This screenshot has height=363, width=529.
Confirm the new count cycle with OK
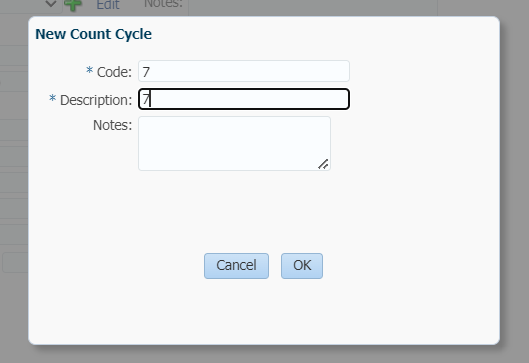tap(302, 266)
